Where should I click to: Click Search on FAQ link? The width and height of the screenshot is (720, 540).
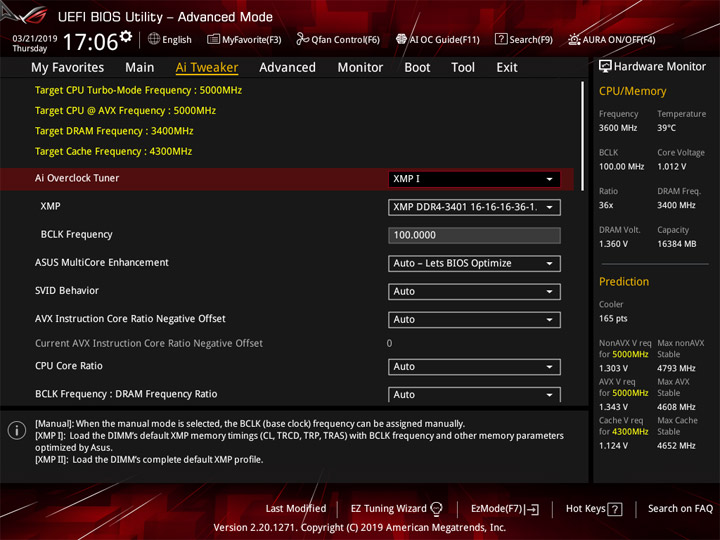(x=680, y=508)
